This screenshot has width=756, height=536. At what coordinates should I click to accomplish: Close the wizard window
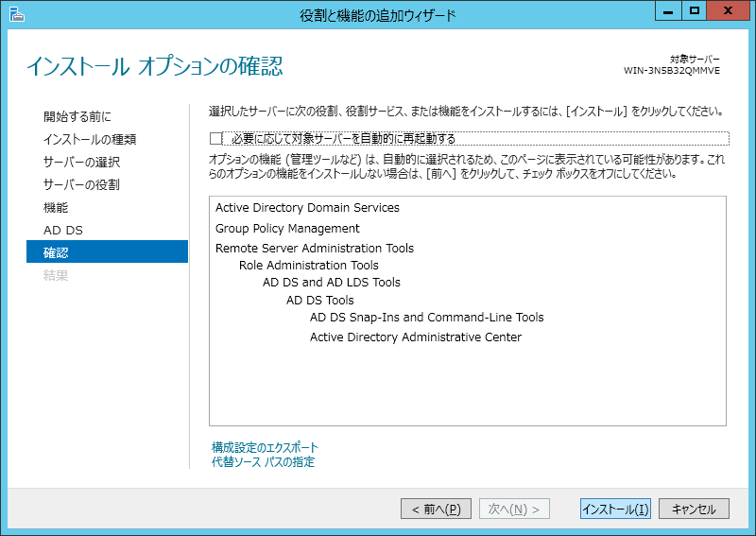tap(728, 11)
